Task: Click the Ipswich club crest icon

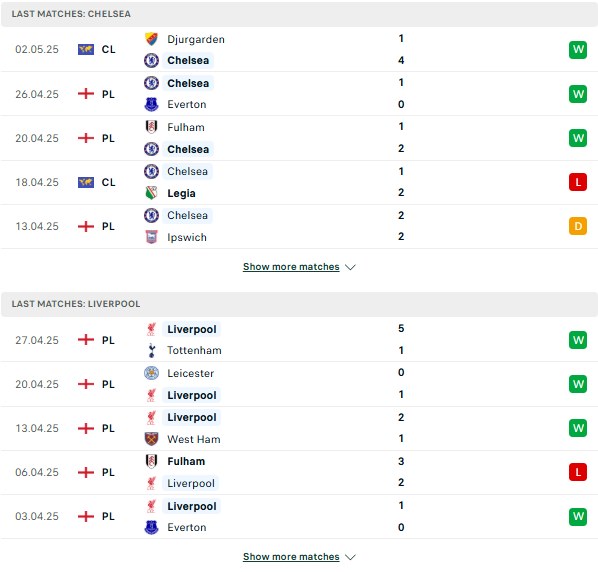Action: click(151, 237)
